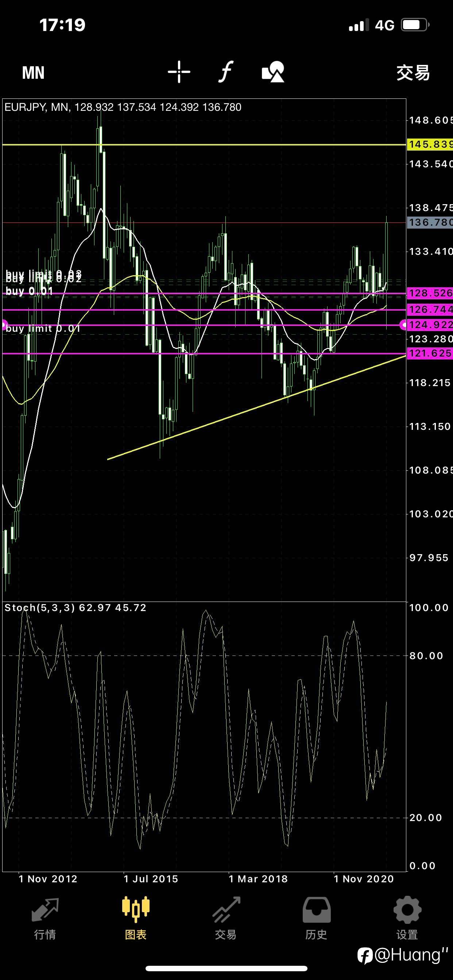Select the 124.922 magenta level label
The image size is (453, 980).
(430, 325)
